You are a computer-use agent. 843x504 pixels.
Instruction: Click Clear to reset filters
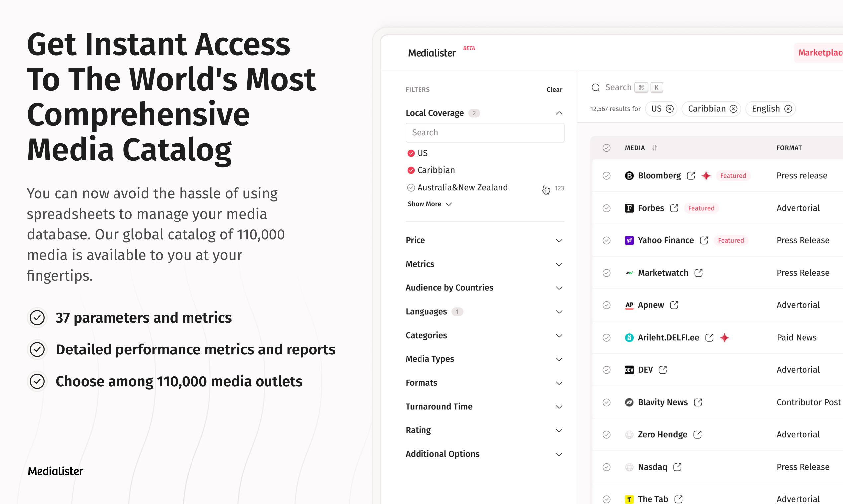click(554, 89)
